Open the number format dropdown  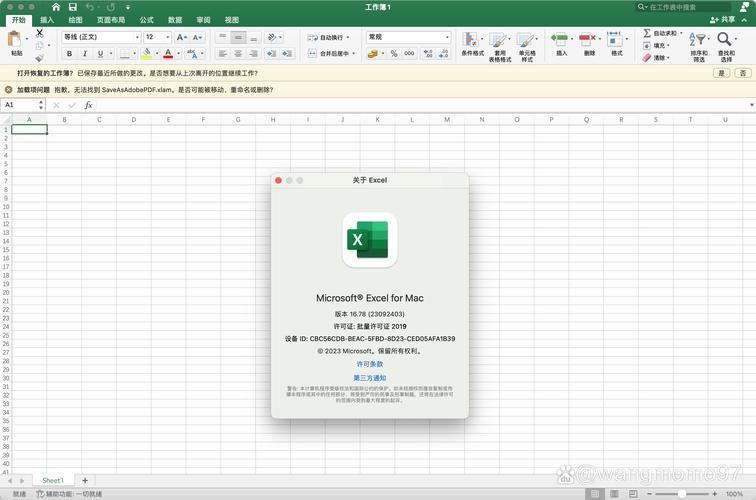click(x=447, y=37)
